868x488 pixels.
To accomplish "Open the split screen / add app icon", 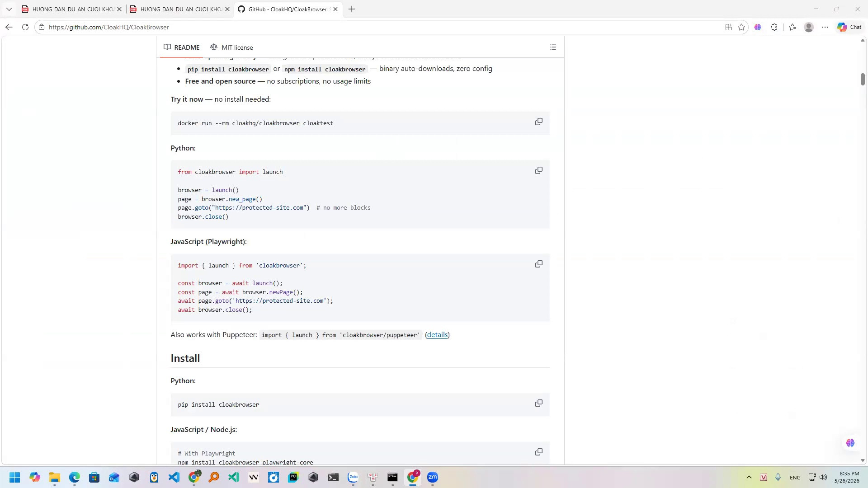I will click(729, 27).
